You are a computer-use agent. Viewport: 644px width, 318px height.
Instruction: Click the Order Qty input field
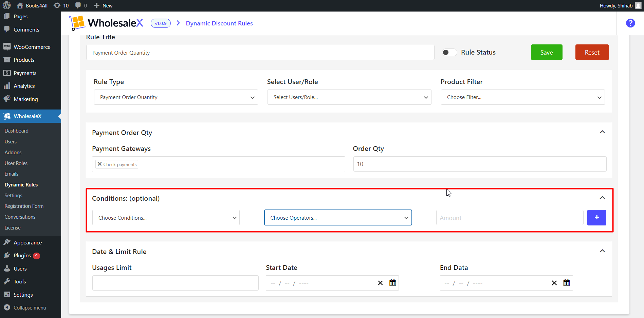[480, 164]
